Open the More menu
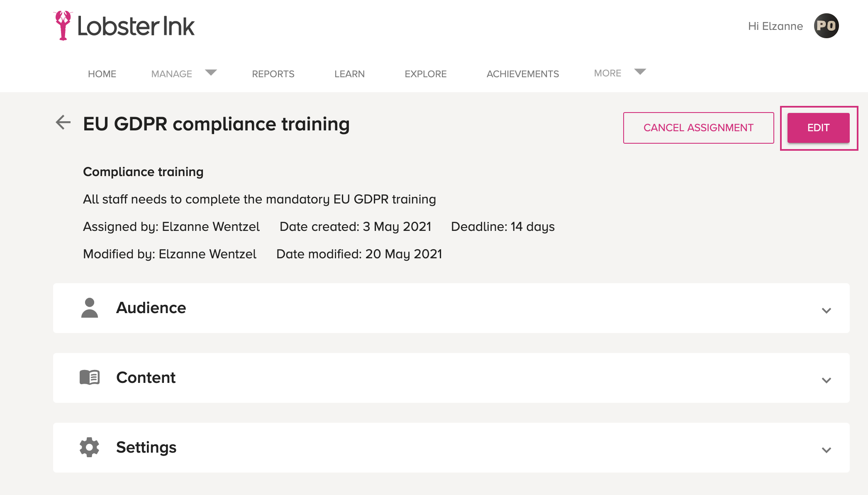Image resolution: width=868 pixels, height=495 pixels. click(x=607, y=73)
